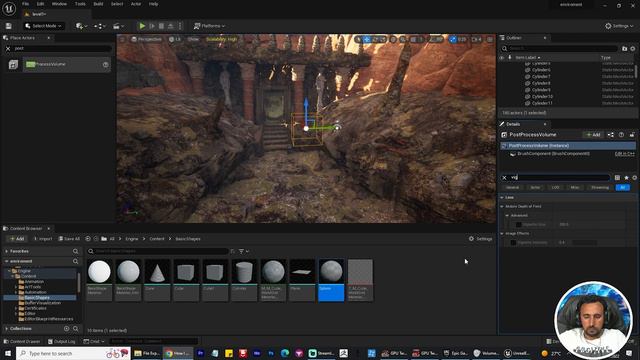This screenshot has width=640, height=360.
Task: Toggle rotation snapping in the viewport
Action: (432, 39)
